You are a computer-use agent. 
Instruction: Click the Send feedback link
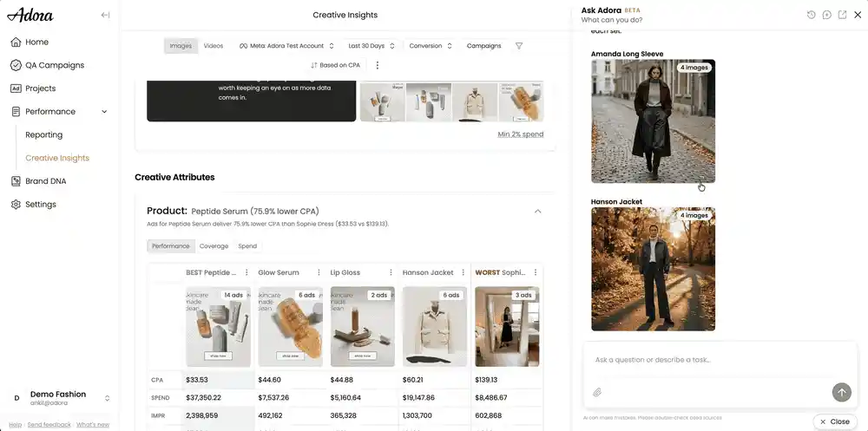[x=49, y=425]
